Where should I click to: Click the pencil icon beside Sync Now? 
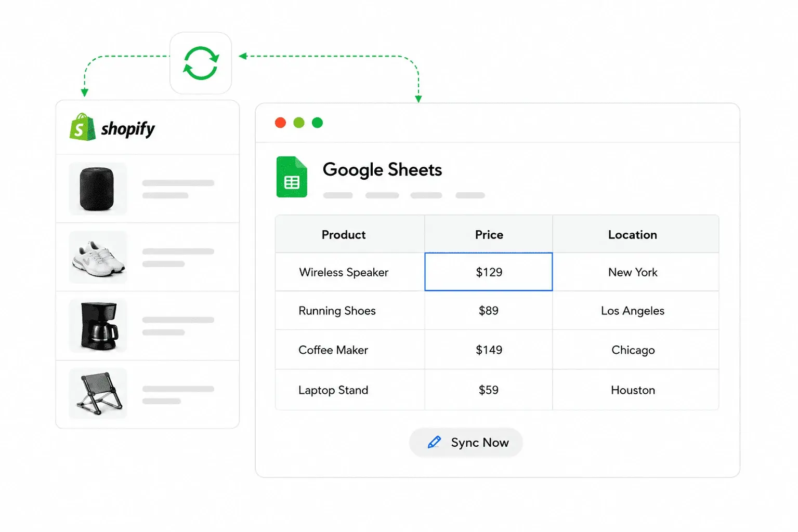[x=434, y=442]
